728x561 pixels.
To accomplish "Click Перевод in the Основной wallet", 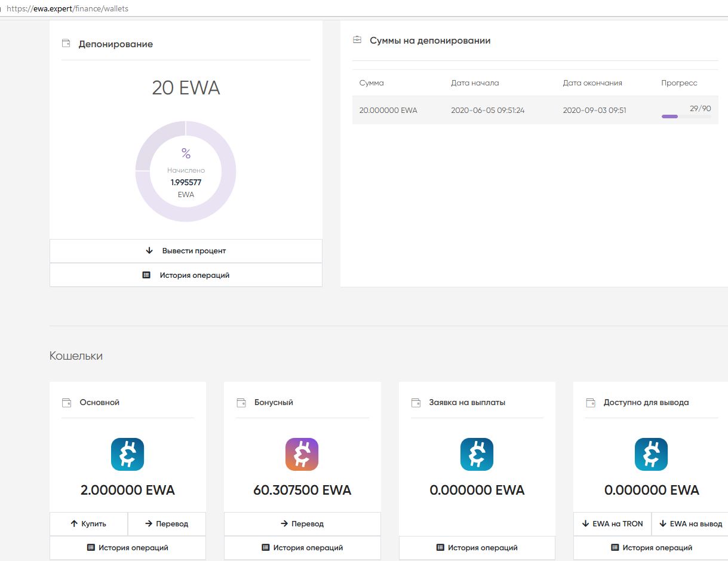I will [167, 524].
